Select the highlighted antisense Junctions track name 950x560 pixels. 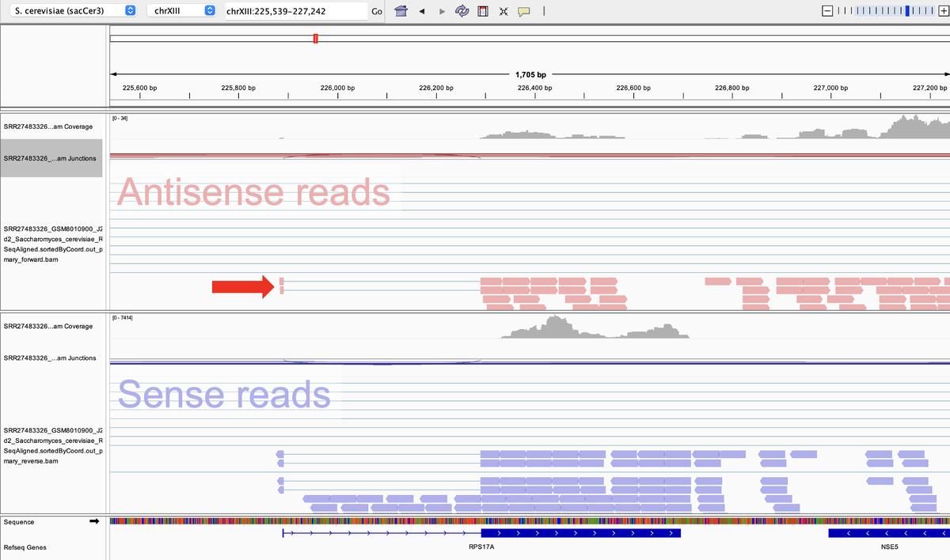coord(50,158)
